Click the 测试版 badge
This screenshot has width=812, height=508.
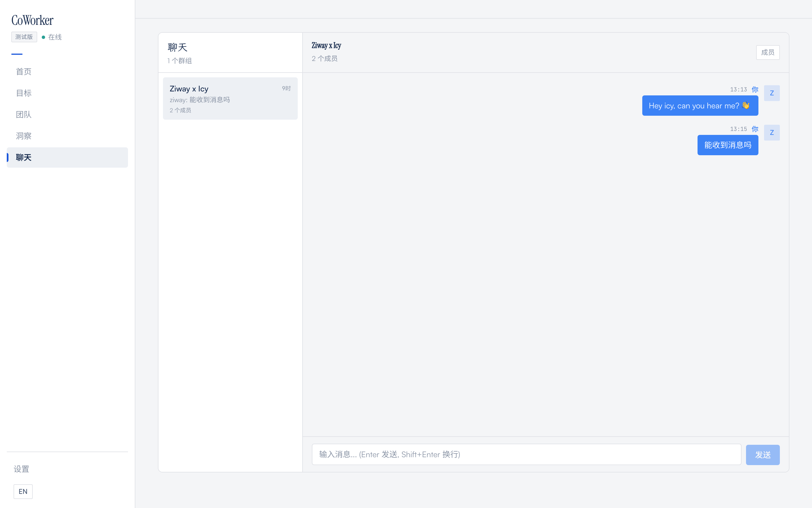point(24,37)
